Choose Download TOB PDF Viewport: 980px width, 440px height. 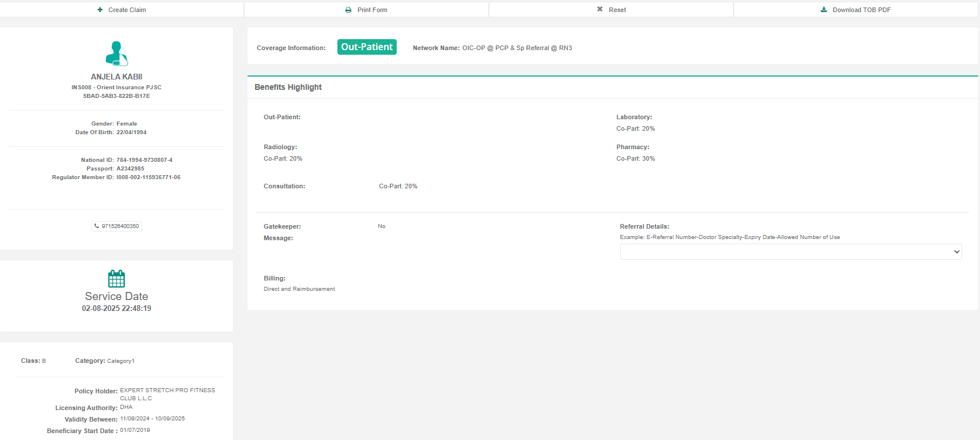click(x=861, y=10)
